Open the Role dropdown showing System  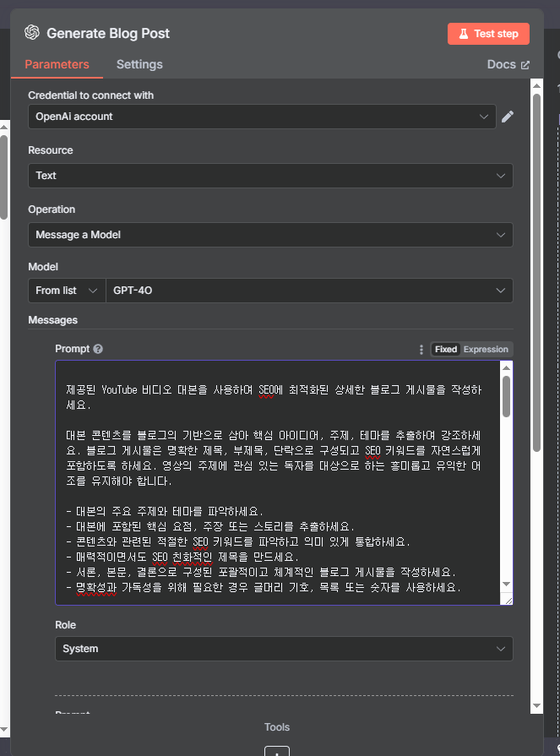(x=284, y=649)
